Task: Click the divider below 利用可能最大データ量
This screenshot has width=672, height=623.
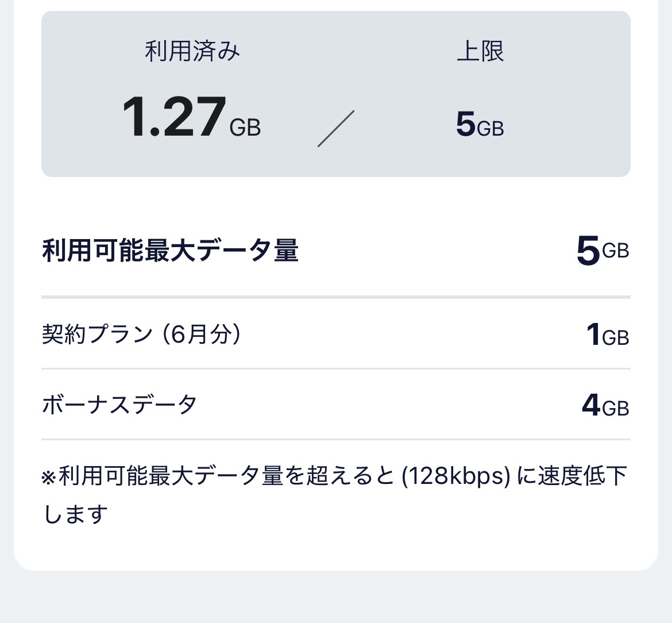Action: [x=336, y=297]
